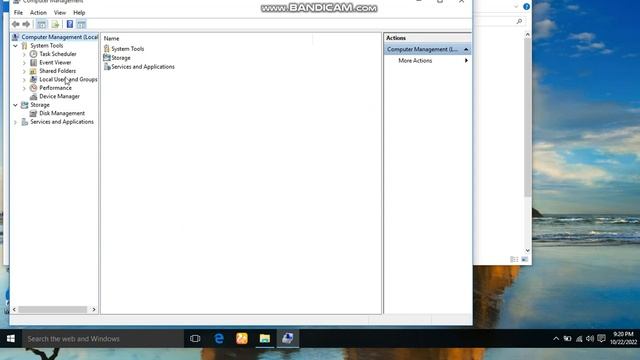This screenshot has height=360, width=640.
Task: Click the Performance icon in tree
Action: [33, 88]
